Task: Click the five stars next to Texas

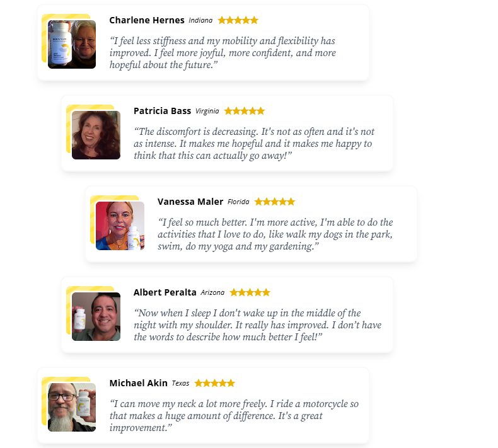Action: coord(215,383)
